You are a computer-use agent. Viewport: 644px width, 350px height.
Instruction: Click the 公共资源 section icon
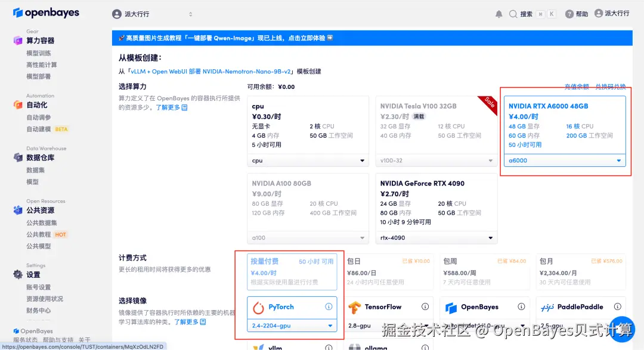pyautogui.click(x=18, y=210)
